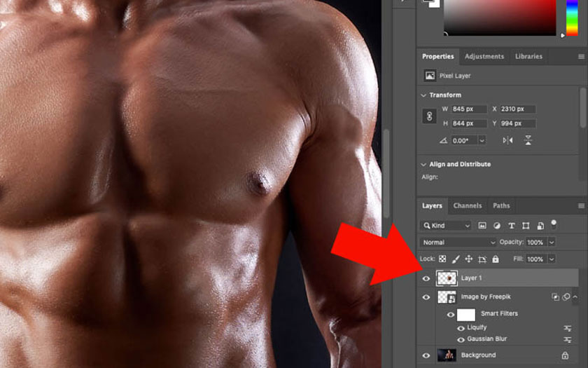
Task: Select Layer 1 thumbnail
Action: (x=447, y=278)
